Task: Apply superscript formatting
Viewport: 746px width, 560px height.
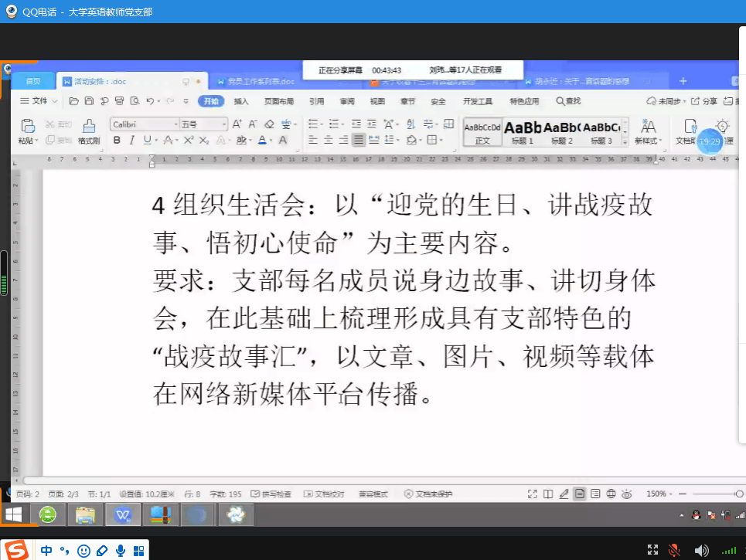Action: tap(189, 141)
